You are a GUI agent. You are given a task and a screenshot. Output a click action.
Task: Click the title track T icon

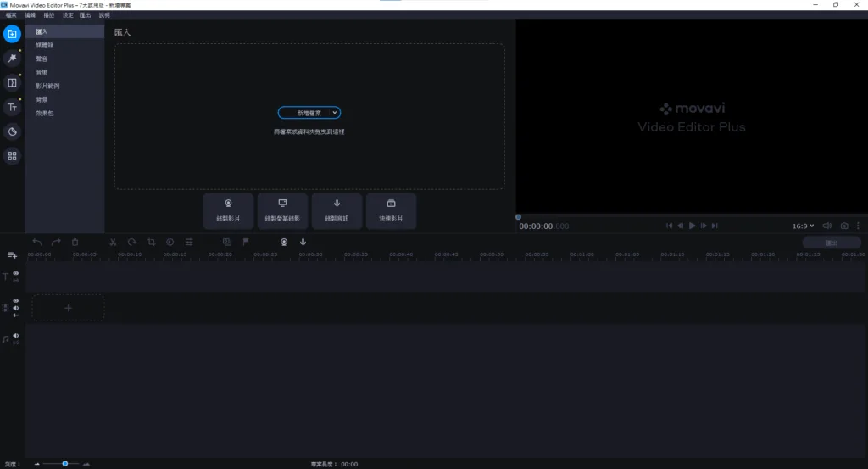[6, 276]
